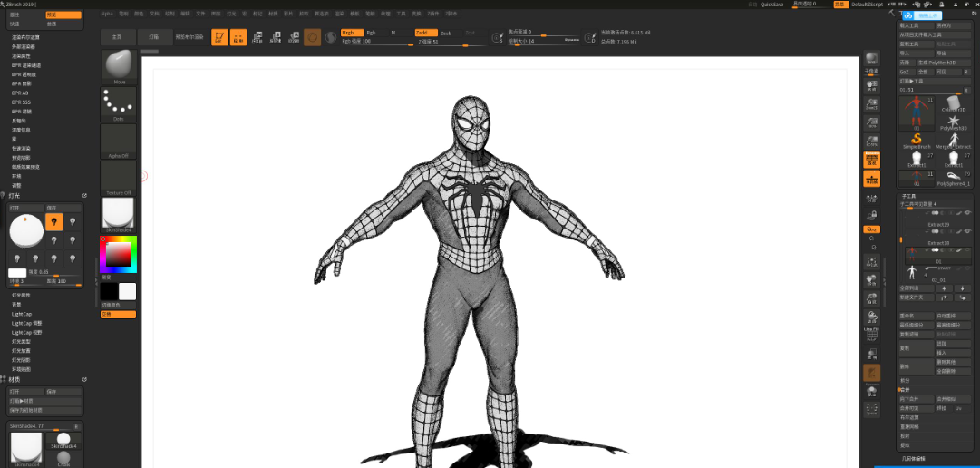Toggle the Perspective icon on the right shelf
This screenshot has width=980, height=468.
[872, 161]
